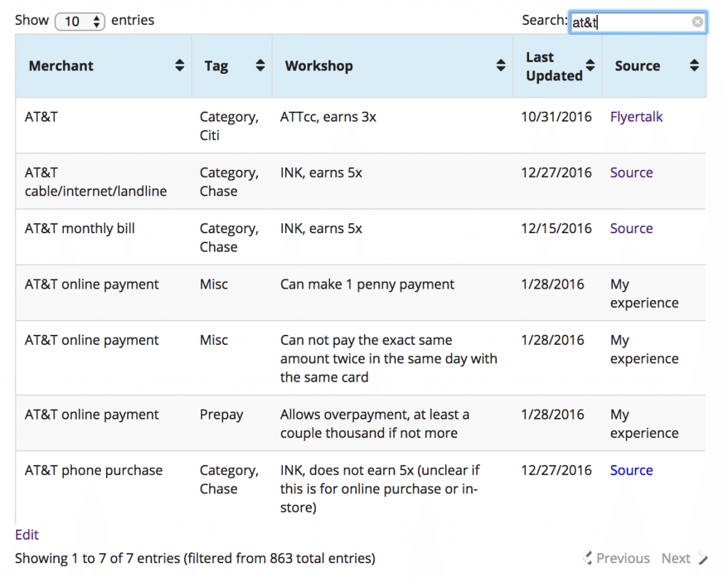
Task: Click the Last Updated sort arrows
Action: coord(589,65)
